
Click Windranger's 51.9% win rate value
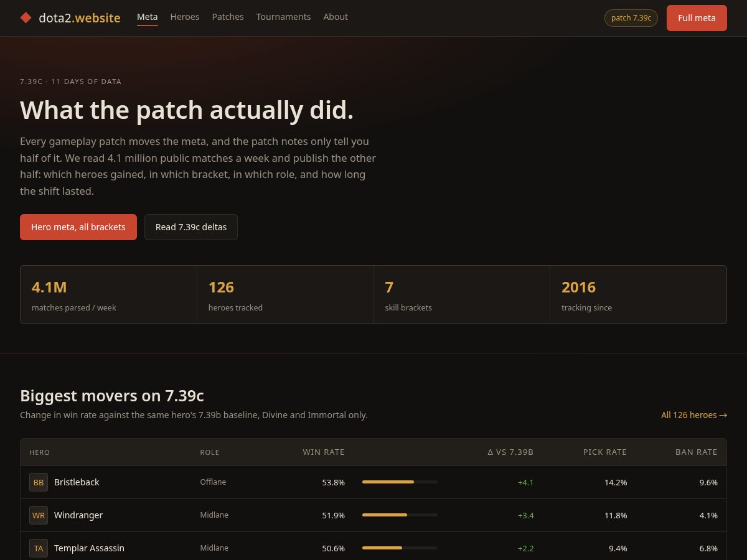(333, 515)
